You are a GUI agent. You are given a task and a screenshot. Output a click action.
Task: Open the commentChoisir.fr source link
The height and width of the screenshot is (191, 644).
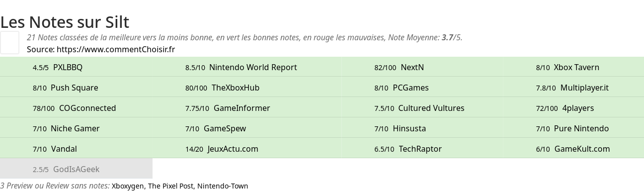pyautogui.click(x=116, y=49)
